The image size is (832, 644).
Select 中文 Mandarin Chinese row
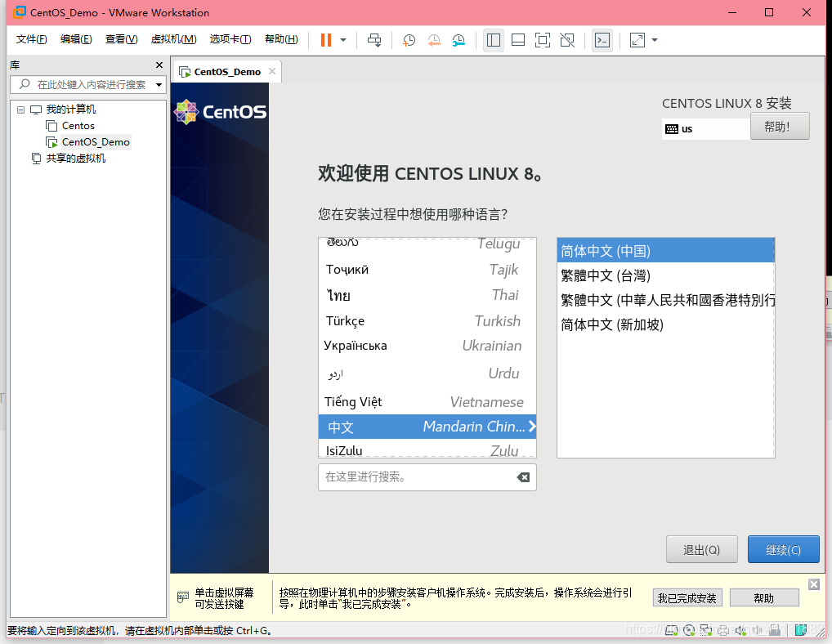427,427
